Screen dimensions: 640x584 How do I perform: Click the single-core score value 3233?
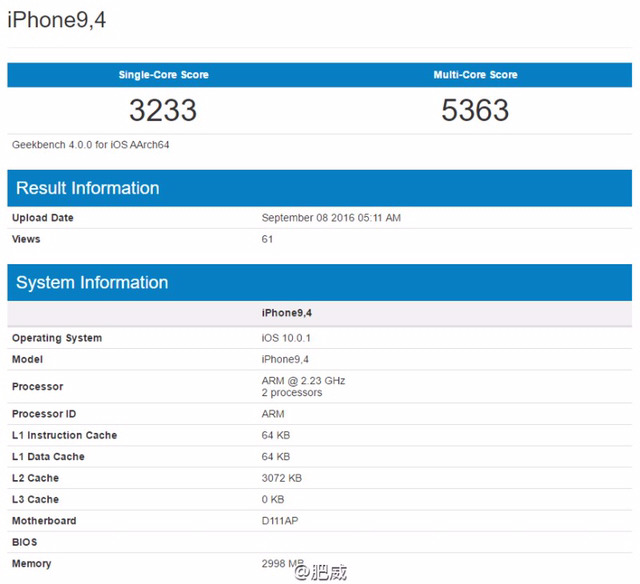point(163,110)
